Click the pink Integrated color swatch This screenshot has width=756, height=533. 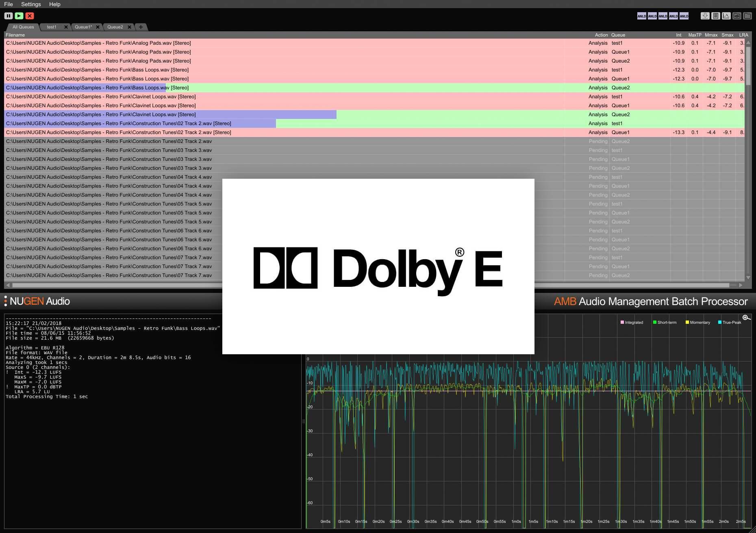(622, 322)
